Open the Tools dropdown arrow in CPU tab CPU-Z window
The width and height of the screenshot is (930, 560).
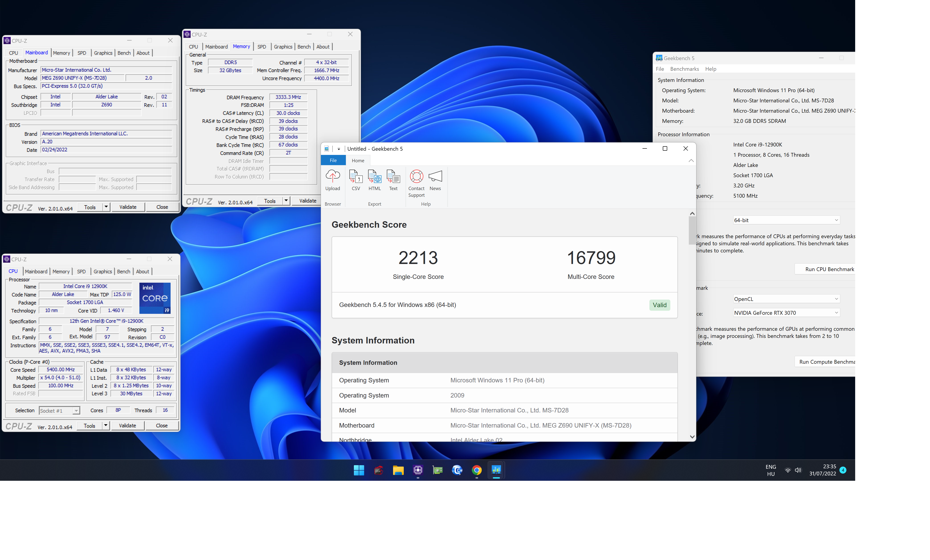(x=106, y=425)
